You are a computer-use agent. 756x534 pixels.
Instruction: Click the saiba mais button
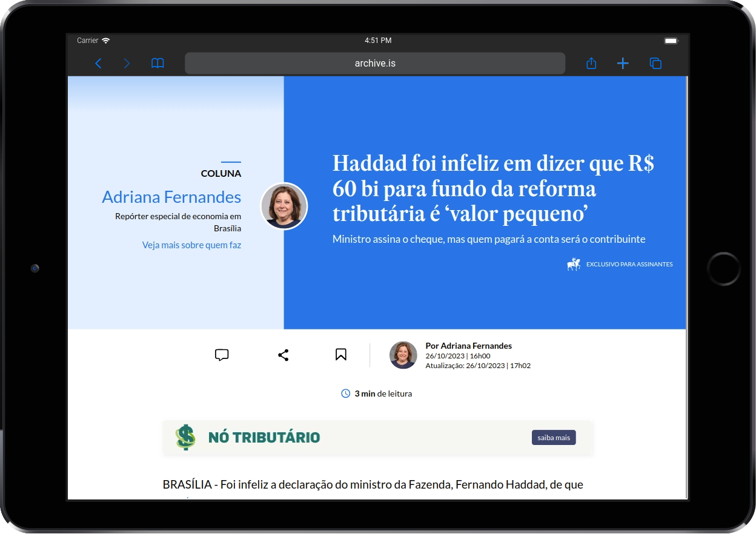pyautogui.click(x=554, y=437)
